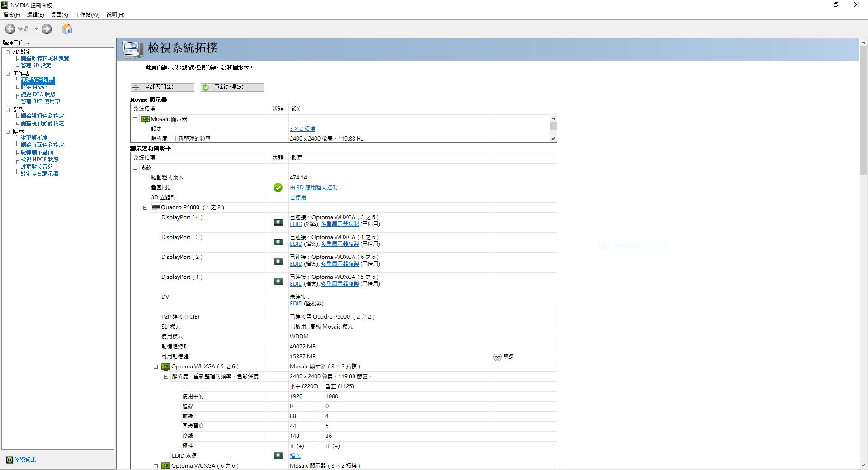The height and width of the screenshot is (470, 868).
Task: Click the monitor status icon for DisplayPort (1)
Action: coord(278,282)
